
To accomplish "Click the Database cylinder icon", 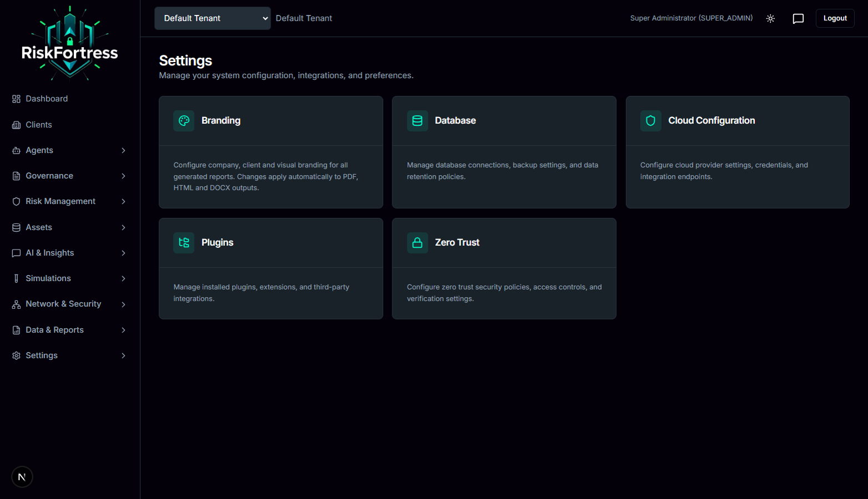I will 417,121.
